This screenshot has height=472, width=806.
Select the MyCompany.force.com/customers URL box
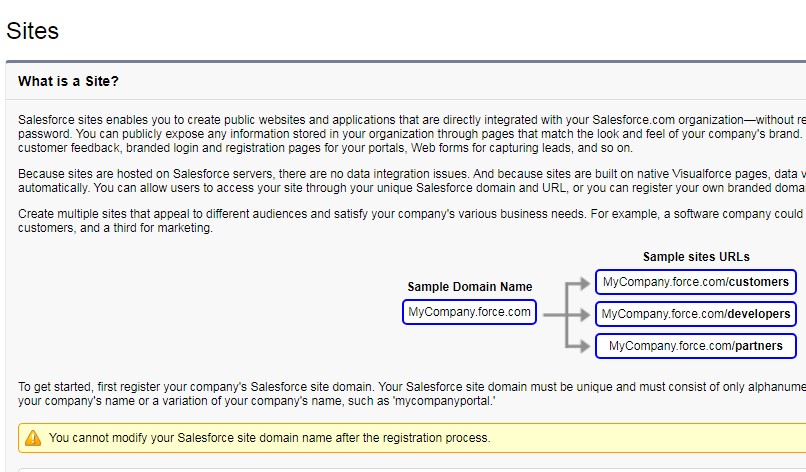point(696,282)
